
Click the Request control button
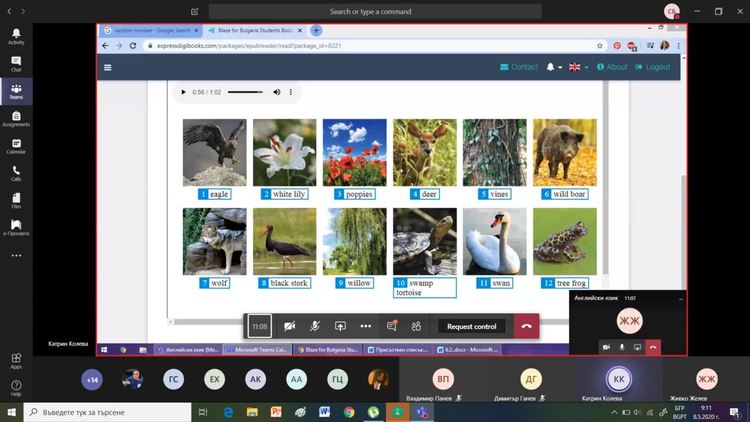pyautogui.click(x=471, y=326)
